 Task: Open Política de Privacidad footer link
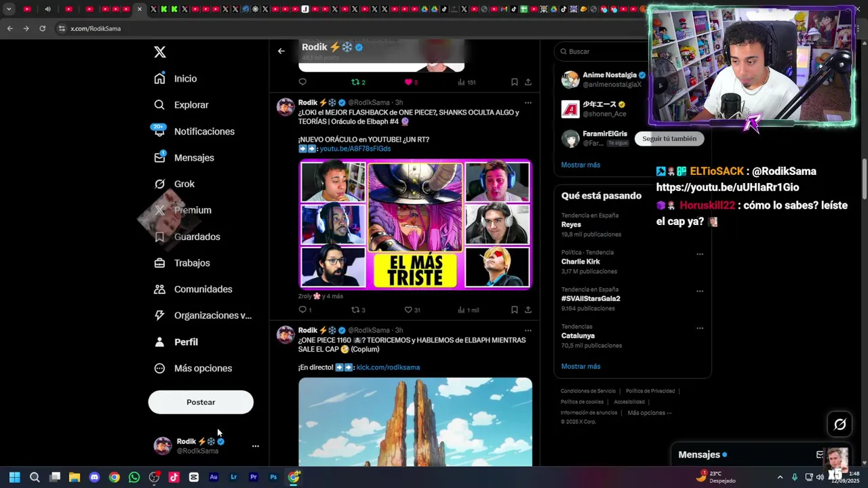(x=650, y=391)
